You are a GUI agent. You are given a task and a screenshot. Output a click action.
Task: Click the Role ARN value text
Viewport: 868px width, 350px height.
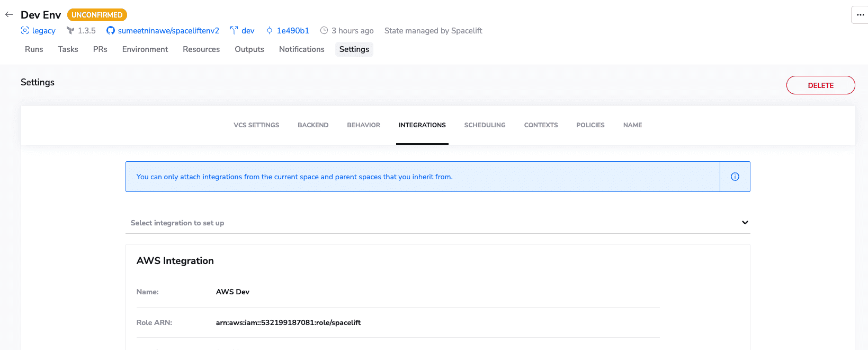288,322
